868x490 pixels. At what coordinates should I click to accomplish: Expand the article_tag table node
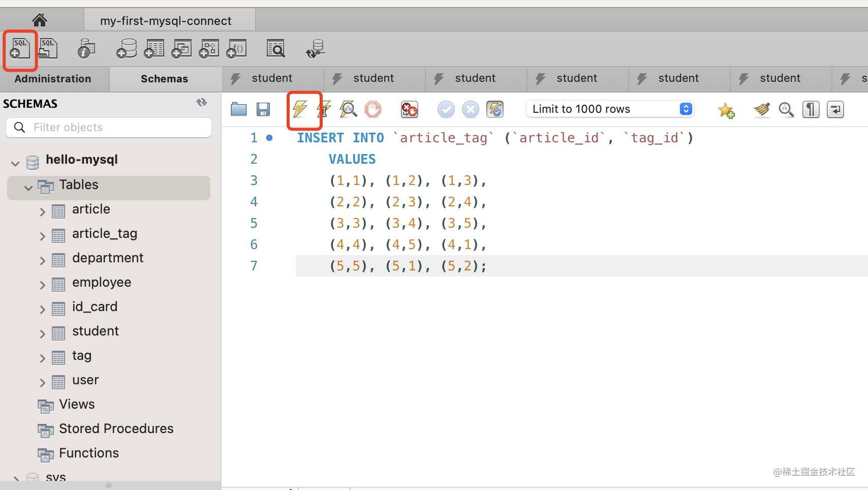[x=43, y=236]
